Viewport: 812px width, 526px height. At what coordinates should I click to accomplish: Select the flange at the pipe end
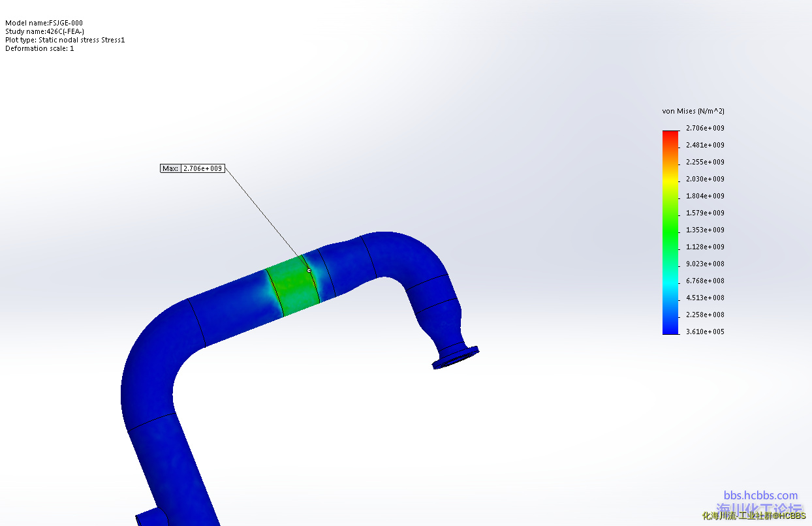pos(455,357)
